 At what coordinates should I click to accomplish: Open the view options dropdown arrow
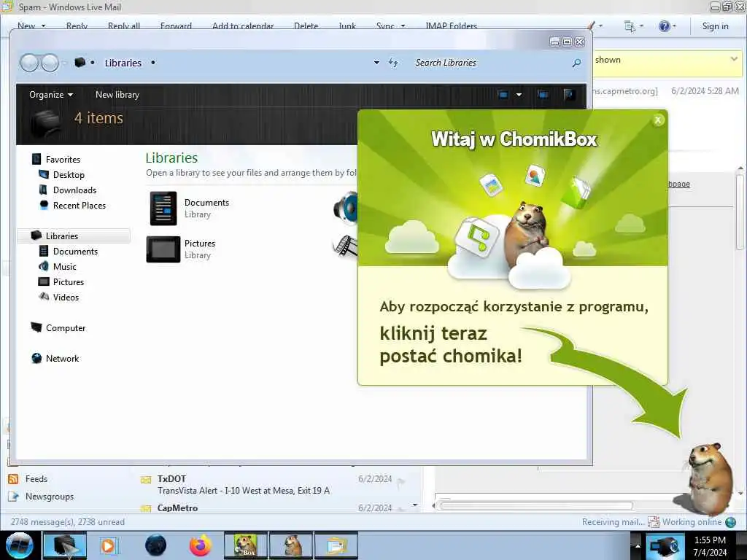519,94
